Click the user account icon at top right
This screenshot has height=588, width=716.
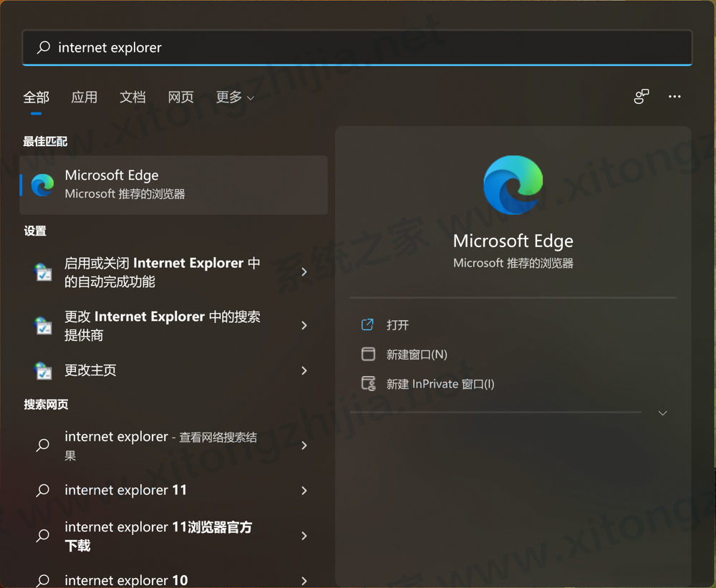pyautogui.click(x=641, y=96)
